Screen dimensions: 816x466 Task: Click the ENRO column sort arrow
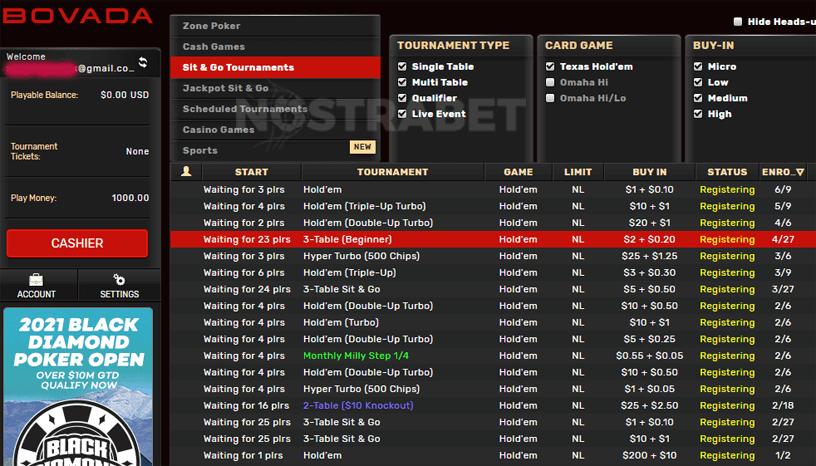coord(800,172)
